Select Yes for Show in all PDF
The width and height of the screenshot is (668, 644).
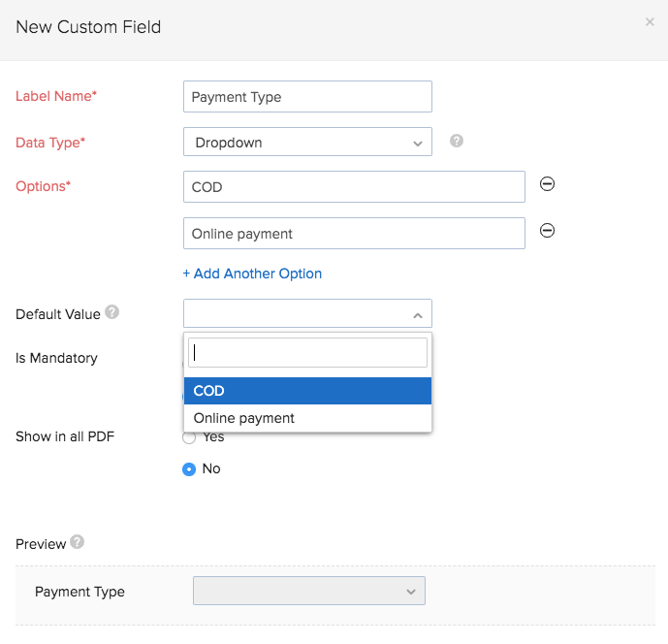click(189, 437)
